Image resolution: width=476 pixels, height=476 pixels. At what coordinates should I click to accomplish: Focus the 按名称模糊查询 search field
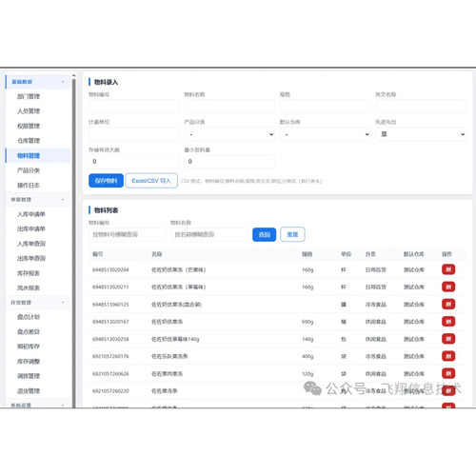pos(209,234)
